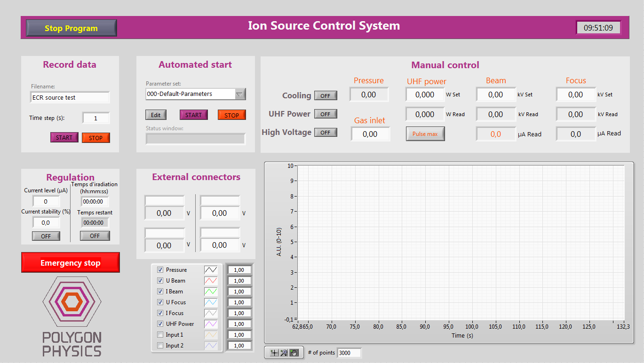Click the Input 1 scale factor 1,00 field
Screen dimensions: 644x363
coord(239,335)
